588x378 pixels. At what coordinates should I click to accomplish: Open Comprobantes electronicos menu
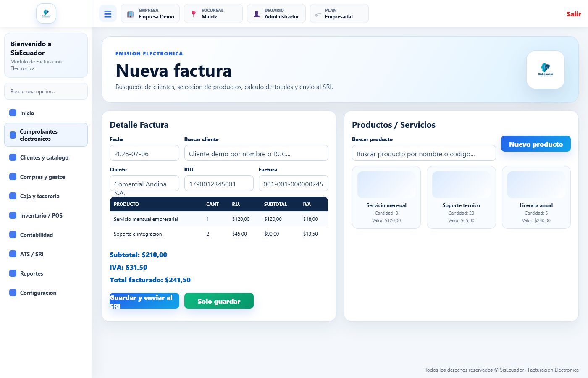click(46, 135)
